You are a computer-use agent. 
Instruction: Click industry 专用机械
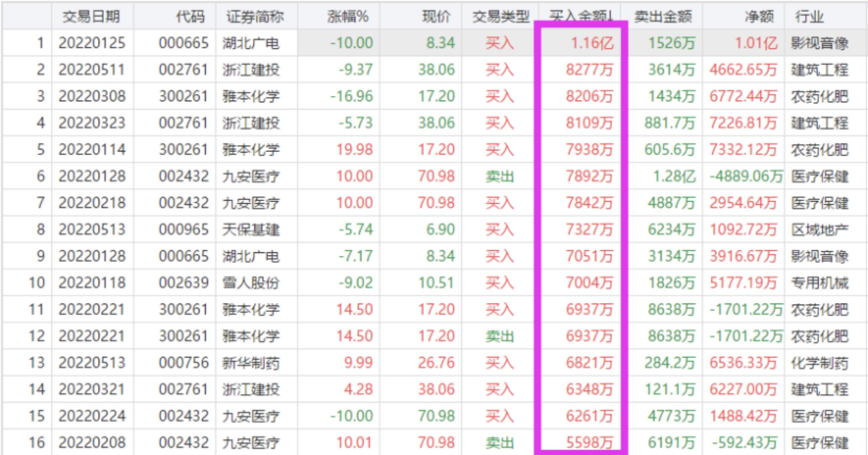[x=820, y=283]
